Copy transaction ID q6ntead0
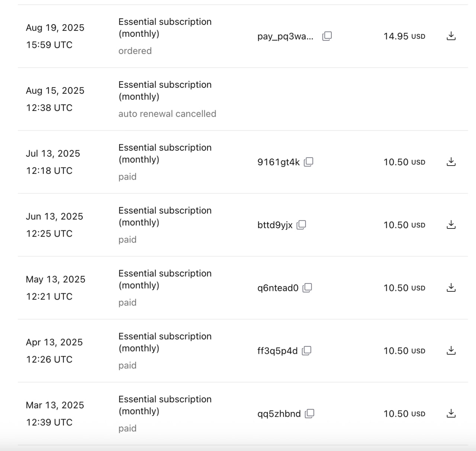 [307, 288]
